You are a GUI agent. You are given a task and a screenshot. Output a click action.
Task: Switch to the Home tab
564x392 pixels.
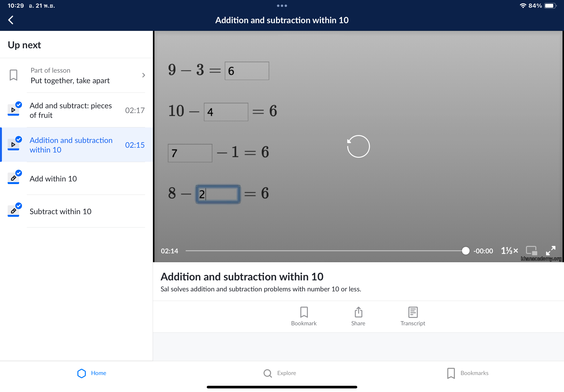coord(92,373)
